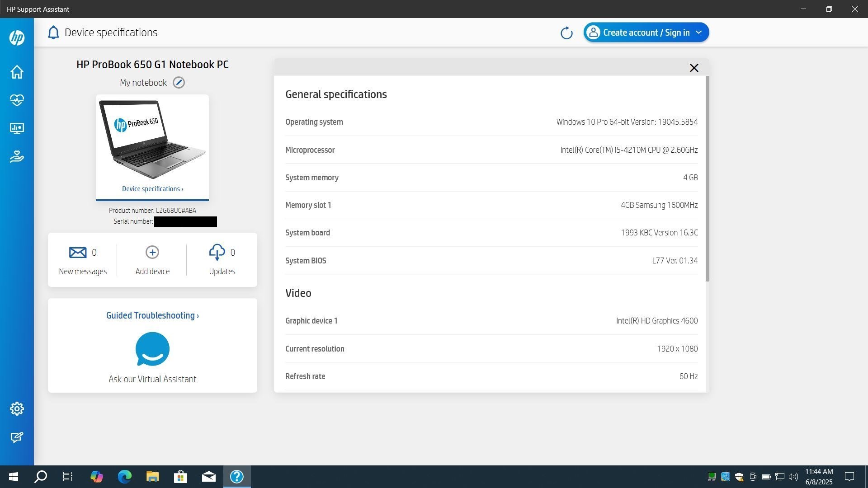This screenshot has width=868, height=488.
Task: Select the System board 1993 KBC value
Action: pos(659,233)
